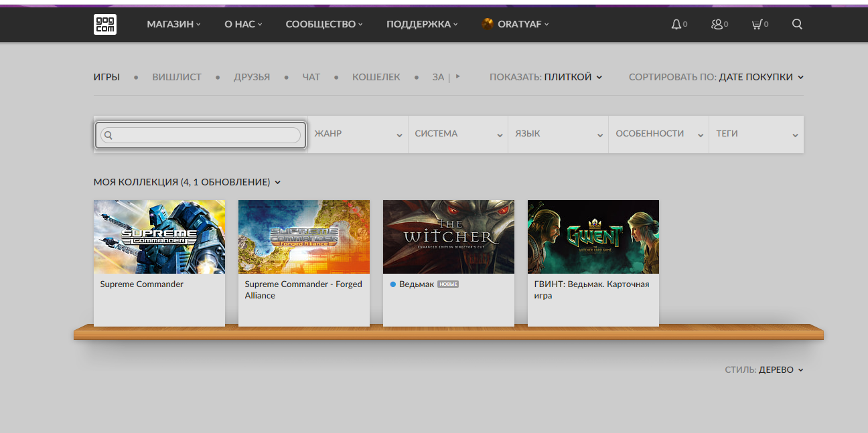Open the partially visible ЗА tab
The height and width of the screenshot is (433, 868).
pyautogui.click(x=439, y=77)
